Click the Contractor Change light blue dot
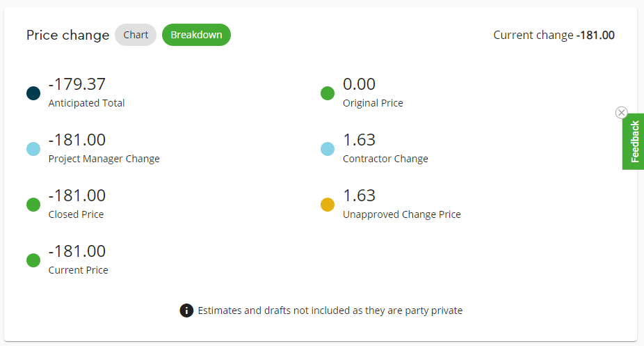 pyautogui.click(x=328, y=149)
